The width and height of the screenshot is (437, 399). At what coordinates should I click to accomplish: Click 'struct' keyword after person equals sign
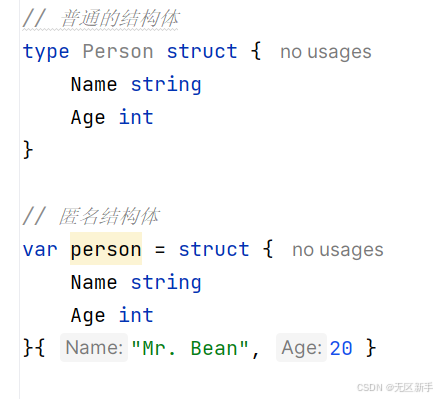(x=214, y=249)
